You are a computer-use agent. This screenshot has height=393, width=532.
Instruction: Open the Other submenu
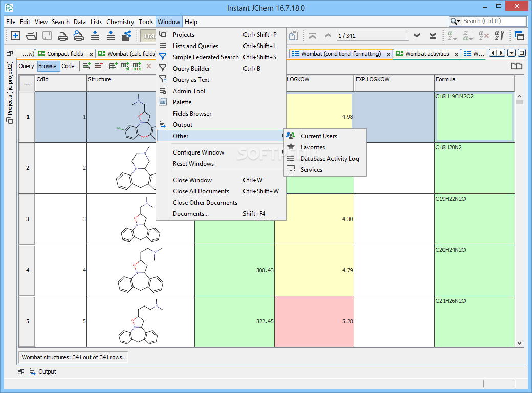(x=221, y=136)
